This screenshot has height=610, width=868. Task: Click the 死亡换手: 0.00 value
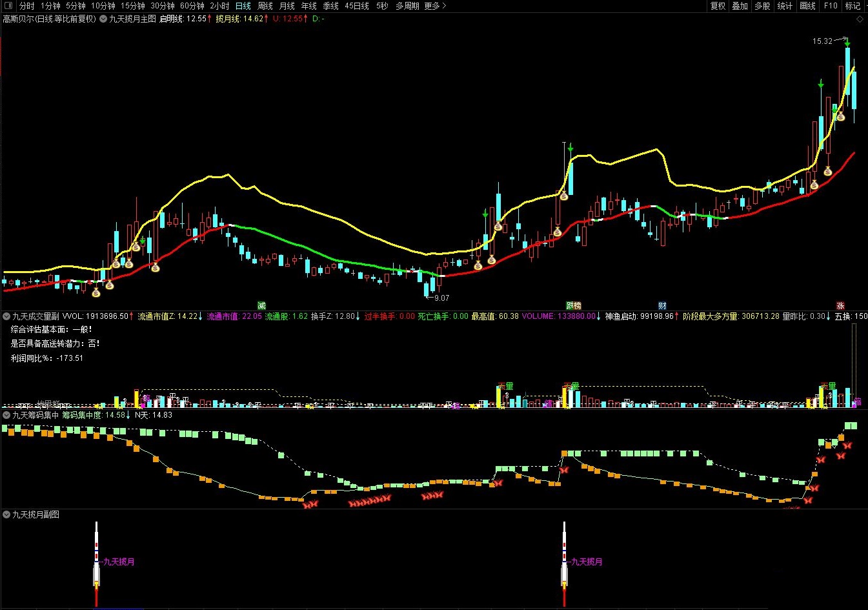[443, 316]
